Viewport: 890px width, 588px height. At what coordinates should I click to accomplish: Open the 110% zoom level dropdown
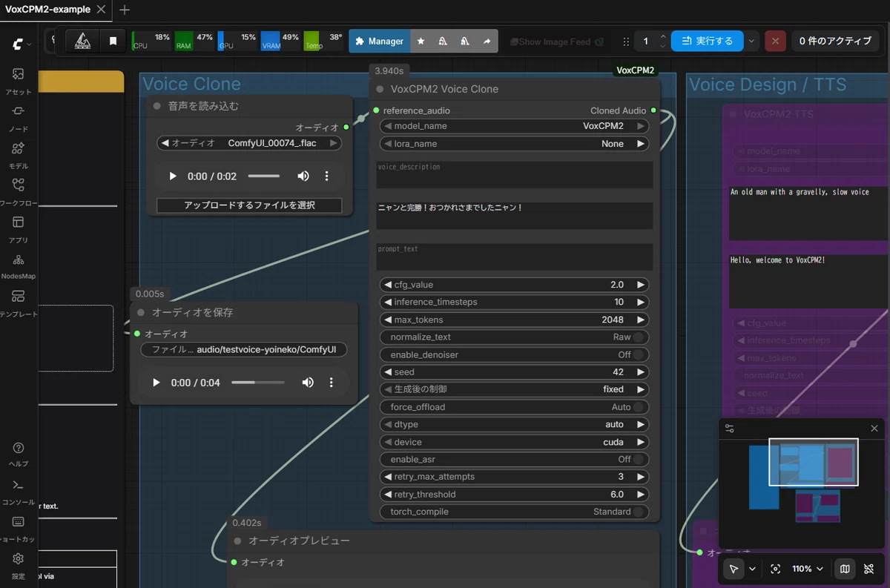(808, 569)
